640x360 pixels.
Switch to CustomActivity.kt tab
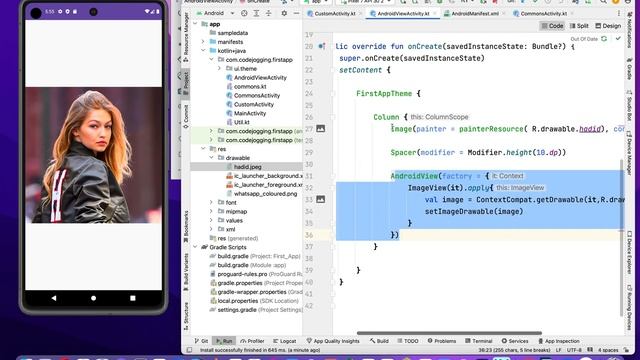coord(335,13)
